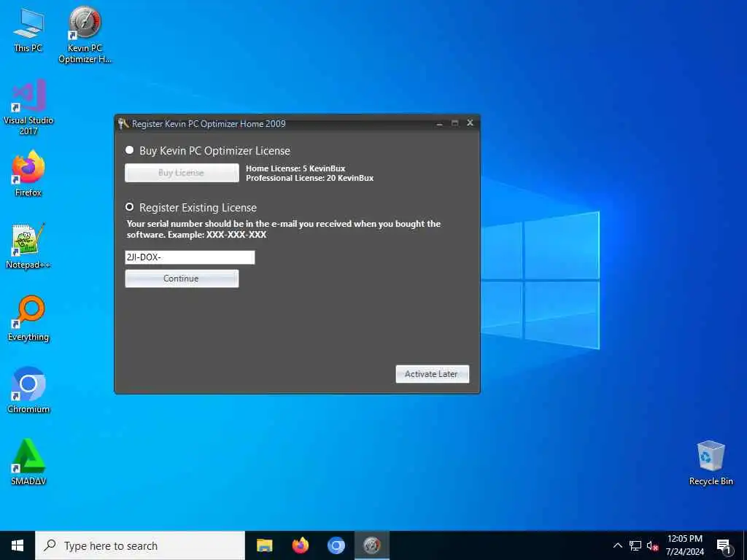This screenshot has width=747, height=560.
Task: Click the registration dialog title bar icon
Action: [x=123, y=124]
